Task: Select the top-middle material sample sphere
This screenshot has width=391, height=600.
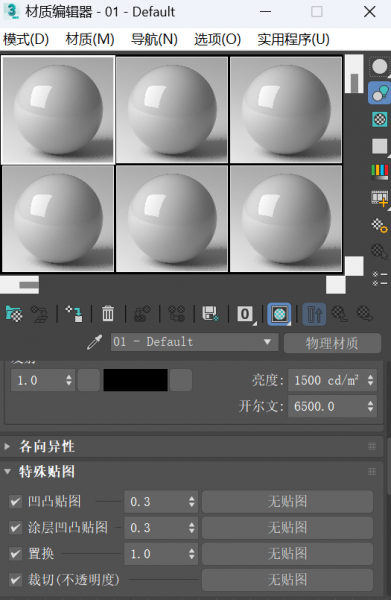Action: pos(172,110)
